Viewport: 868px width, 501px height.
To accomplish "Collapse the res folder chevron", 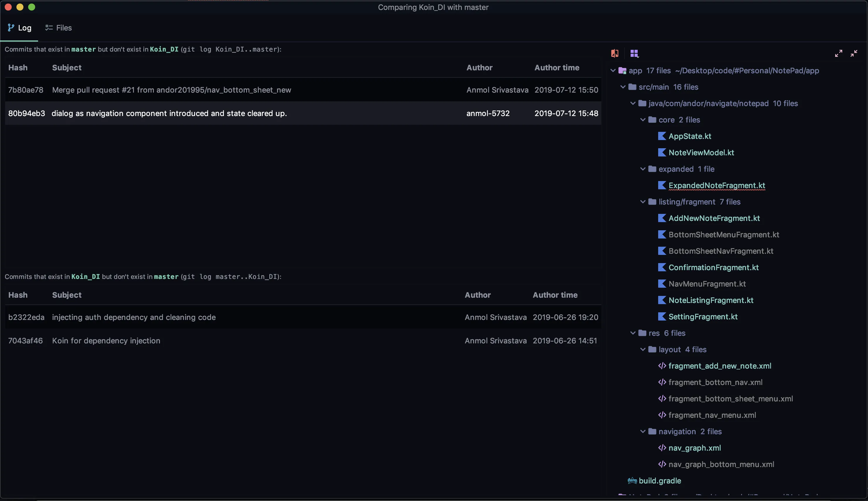I will (x=633, y=333).
